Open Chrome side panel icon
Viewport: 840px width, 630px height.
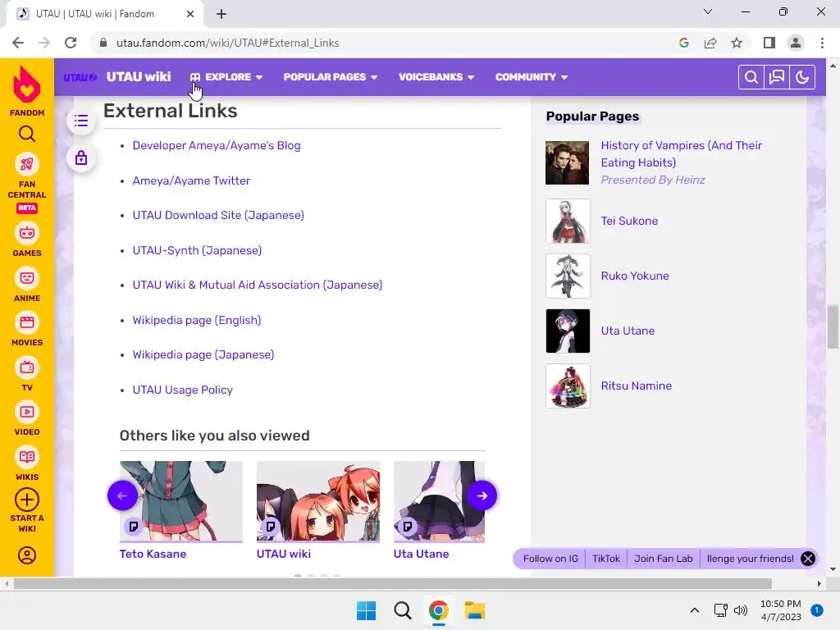769,43
